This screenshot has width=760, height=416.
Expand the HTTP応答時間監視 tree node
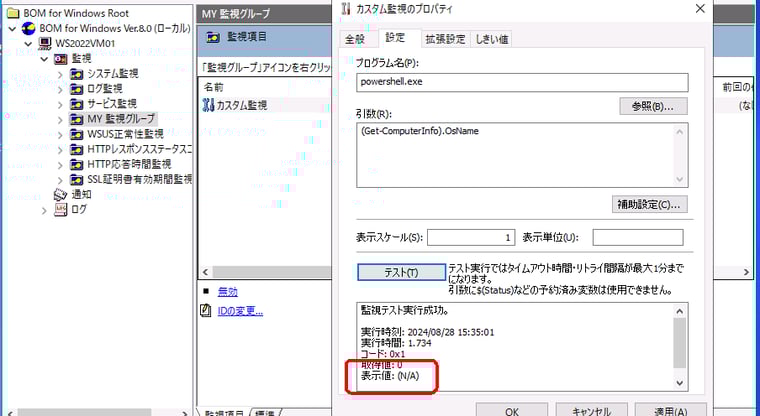tap(60, 165)
